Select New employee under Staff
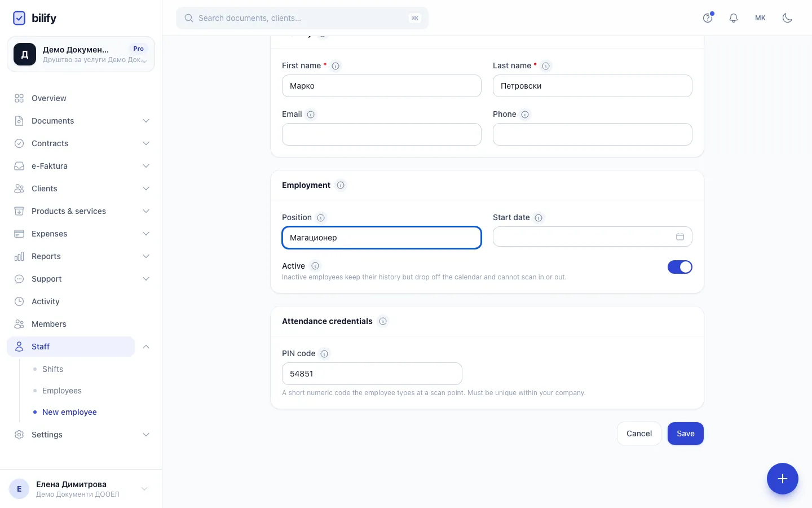Image resolution: width=812 pixels, height=508 pixels. point(69,412)
